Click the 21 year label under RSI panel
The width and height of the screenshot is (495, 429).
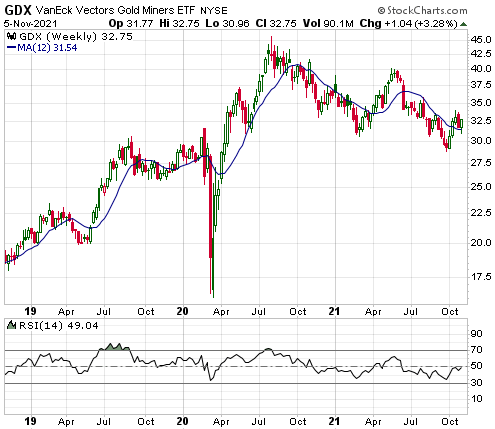[x=334, y=421]
